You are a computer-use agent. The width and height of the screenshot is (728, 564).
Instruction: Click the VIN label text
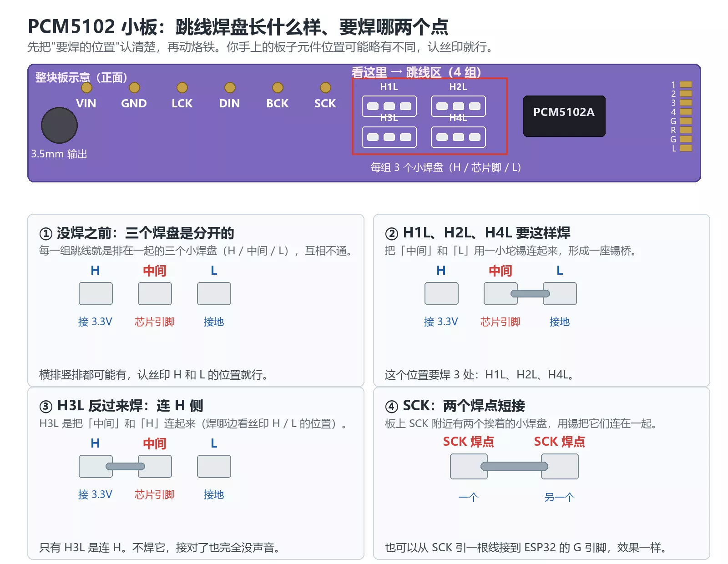pyautogui.click(x=86, y=103)
